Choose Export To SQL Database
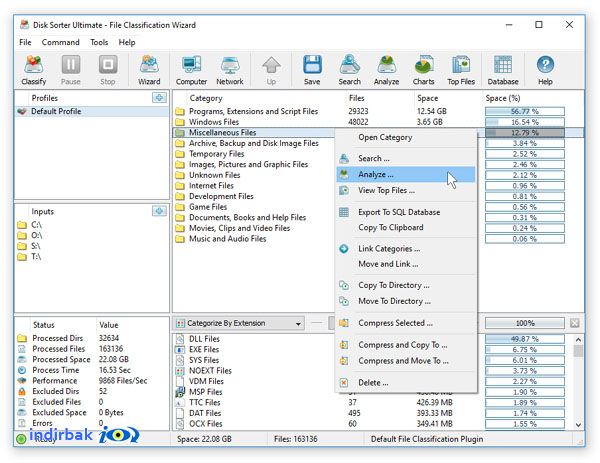This screenshot has width=600, height=463. (406, 212)
